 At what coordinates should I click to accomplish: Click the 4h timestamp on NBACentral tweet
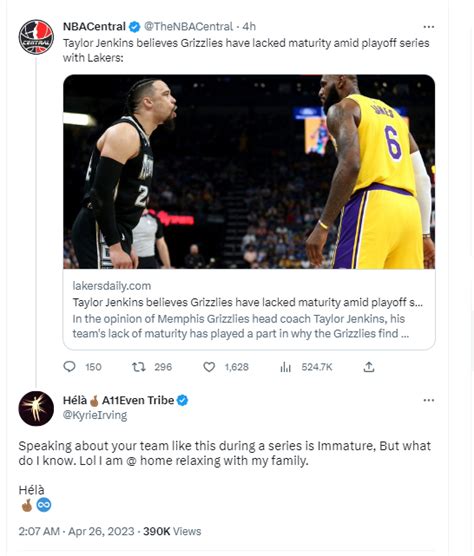point(249,27)
